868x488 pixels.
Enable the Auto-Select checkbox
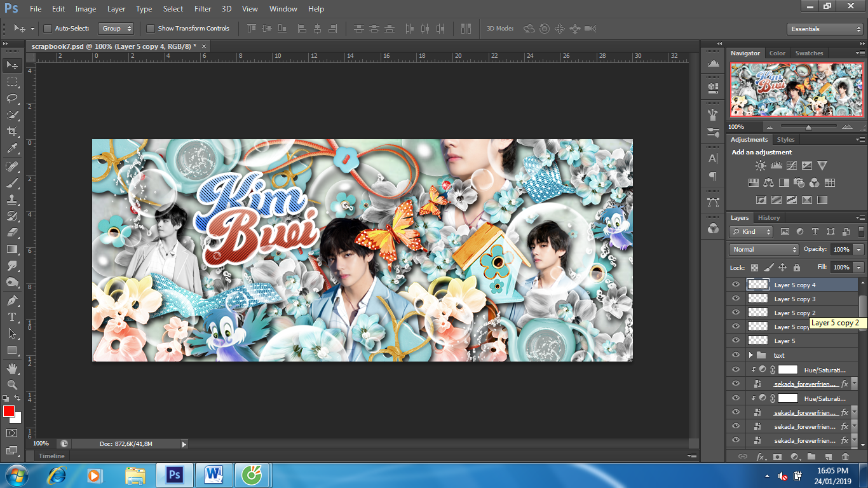[48, 29]
